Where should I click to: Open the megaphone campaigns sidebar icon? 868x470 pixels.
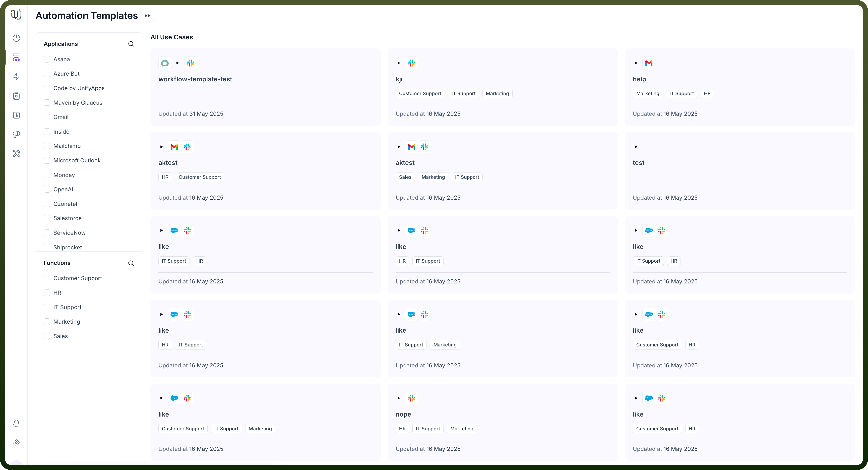(16, 134)
